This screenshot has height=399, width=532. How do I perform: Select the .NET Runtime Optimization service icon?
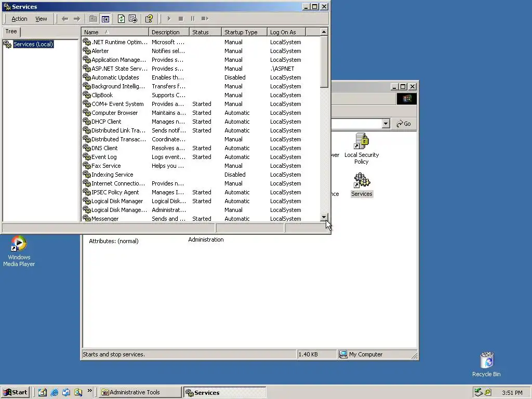(x=87, y=42)
